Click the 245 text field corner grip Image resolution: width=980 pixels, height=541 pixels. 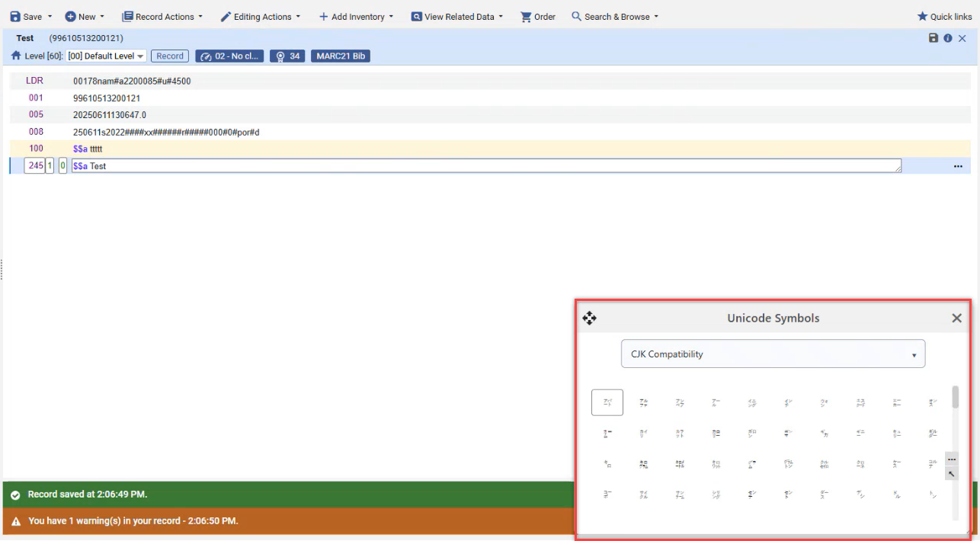click(898, 169)
